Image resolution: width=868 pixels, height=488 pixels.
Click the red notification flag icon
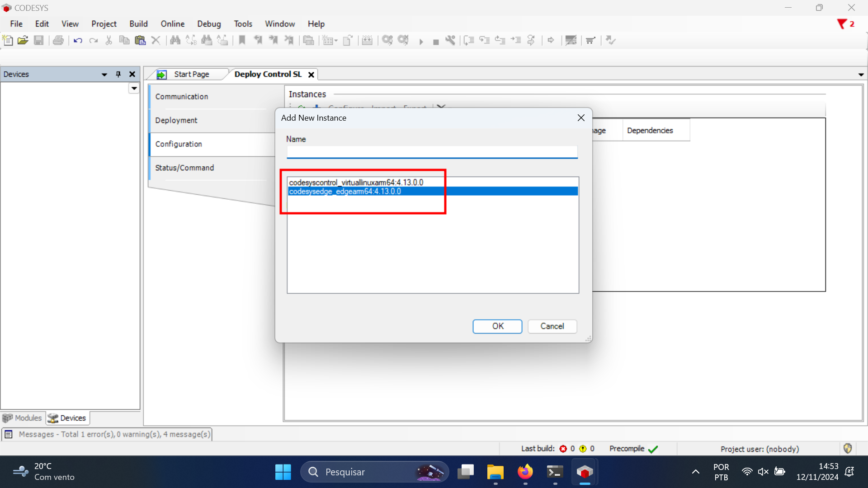[x=841, y=24]
